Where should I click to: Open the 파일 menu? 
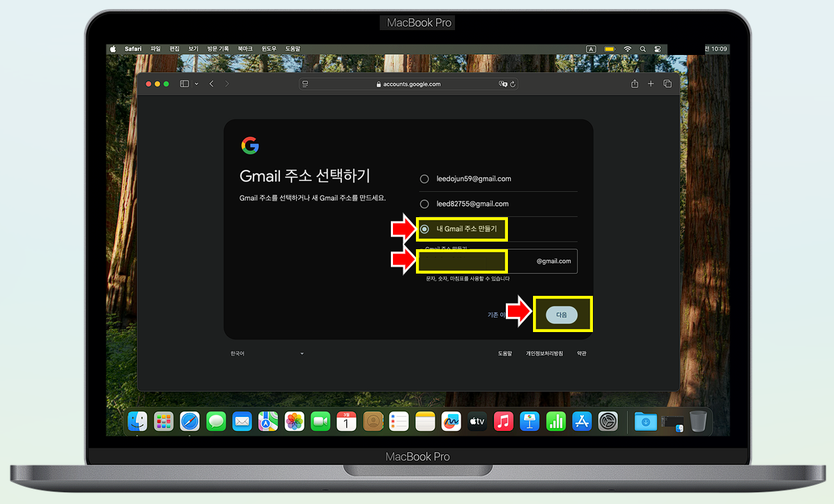point(155,49)
